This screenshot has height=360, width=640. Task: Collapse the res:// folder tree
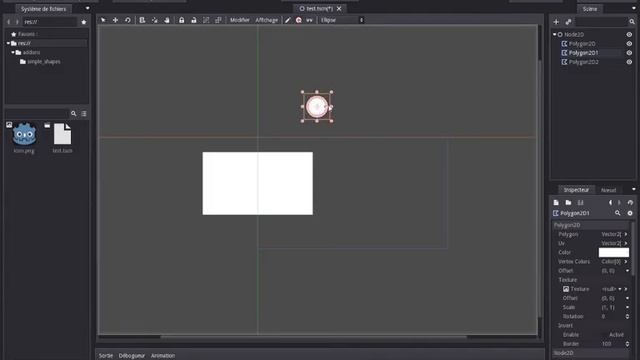pos(8,43)
